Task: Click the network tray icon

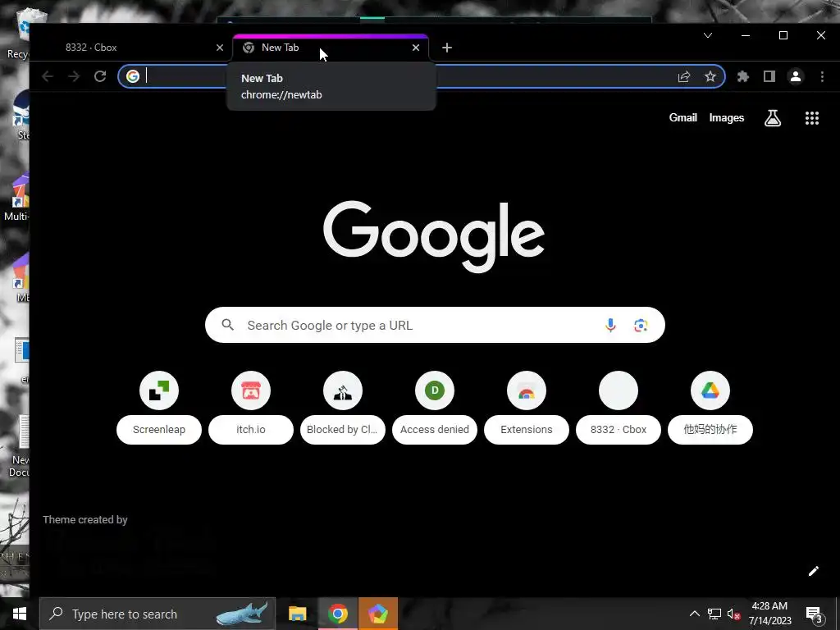Action: tap(714, 614)
